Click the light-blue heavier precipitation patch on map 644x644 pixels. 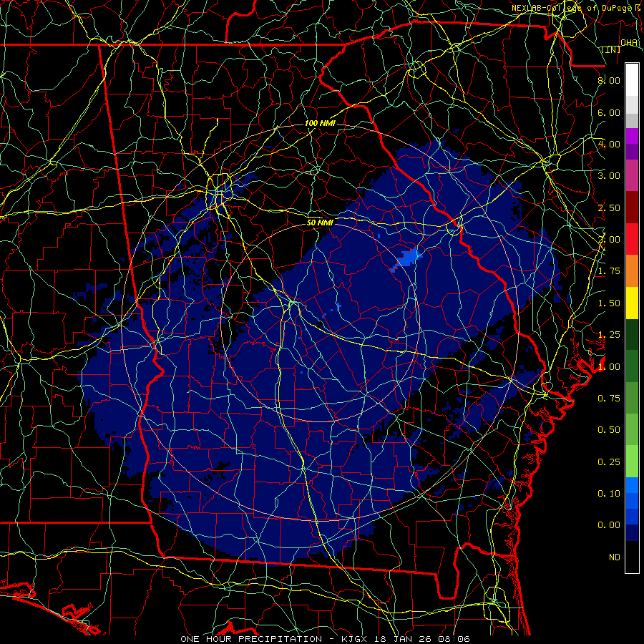pos(407,259)
